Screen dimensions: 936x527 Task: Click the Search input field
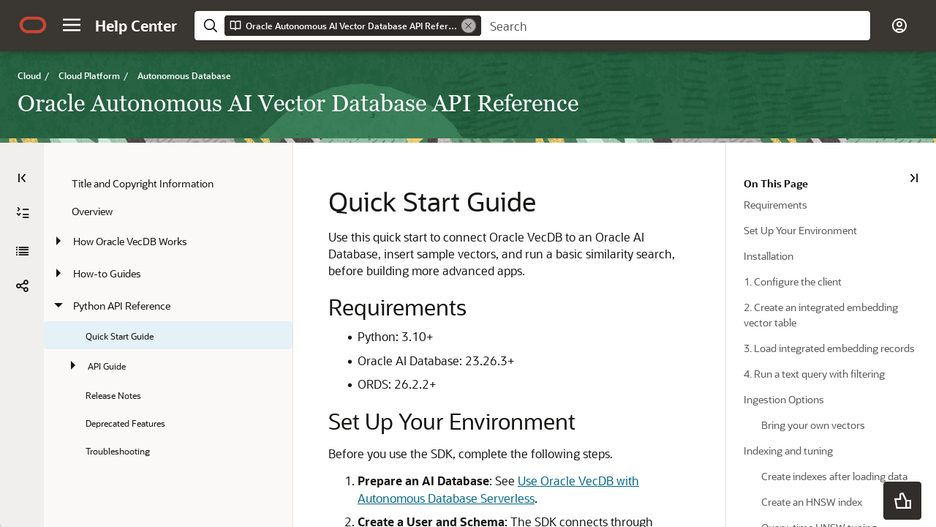676,26
